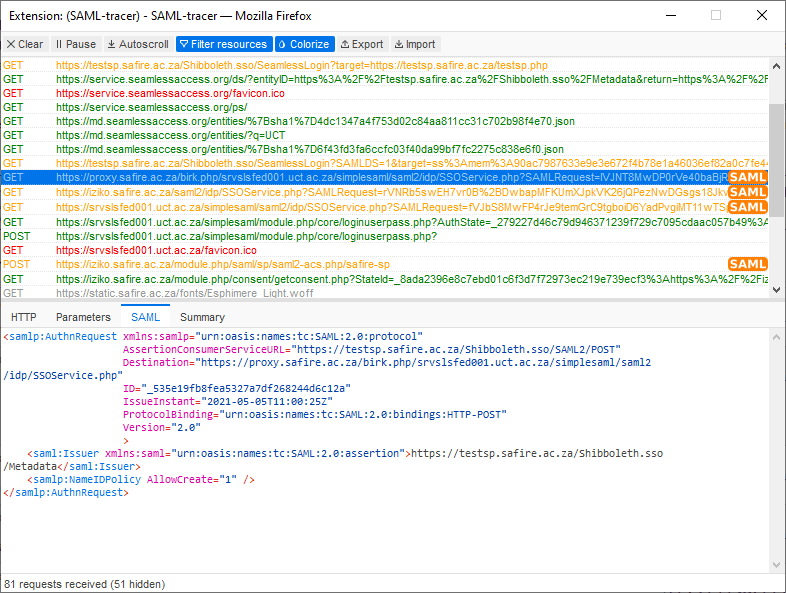Click SAML badge on proxy.safire.ac.za row
Viewport: 786px width, 593px height.
tap(747, 177)
